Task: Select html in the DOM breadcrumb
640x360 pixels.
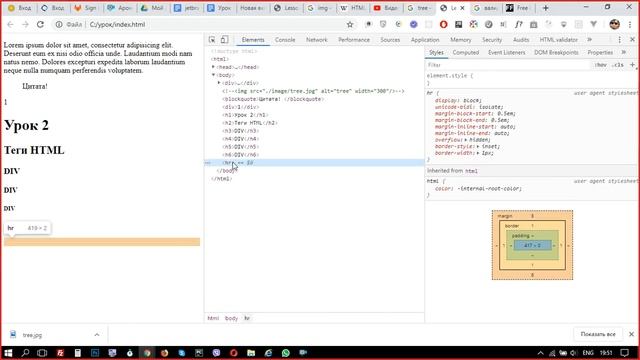Action: [213, 318]
